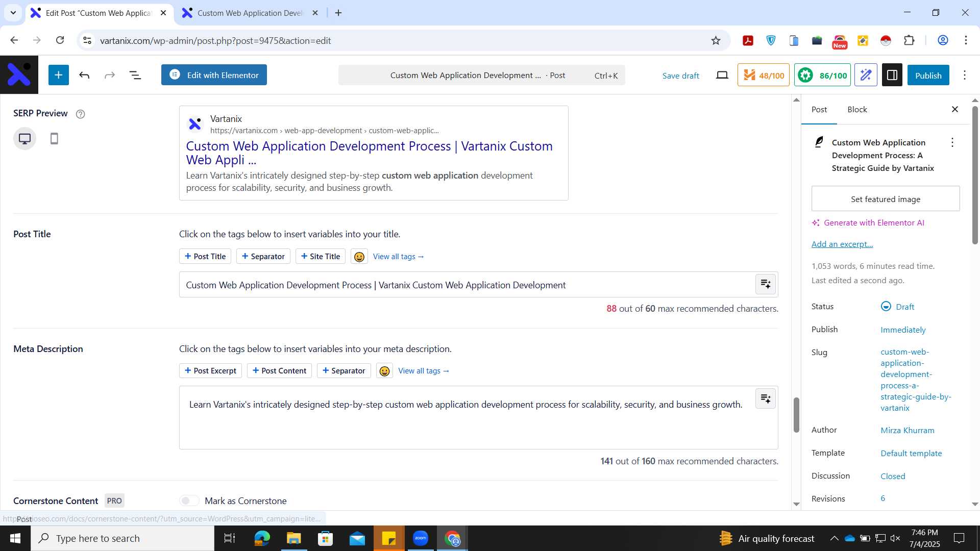Open the block inserter plus button

[59, 75]
